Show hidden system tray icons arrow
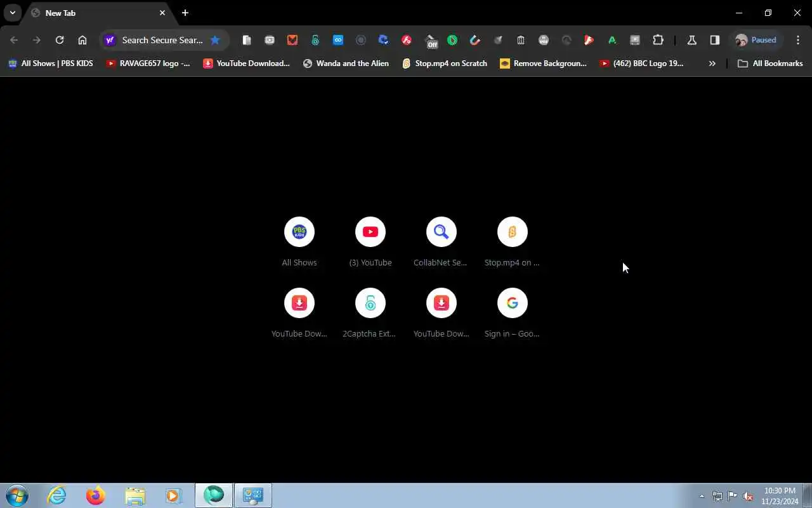 tap(702, 496)
